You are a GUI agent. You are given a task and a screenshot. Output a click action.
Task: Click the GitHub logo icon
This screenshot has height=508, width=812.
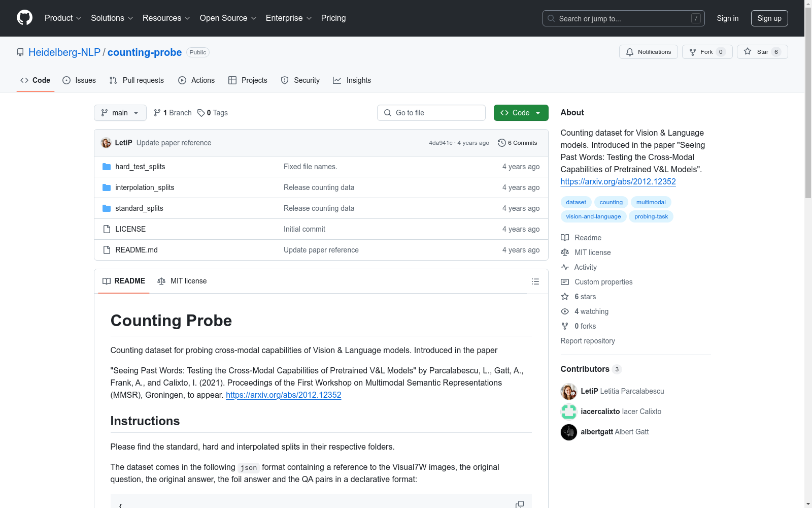(x=24, y=18)
